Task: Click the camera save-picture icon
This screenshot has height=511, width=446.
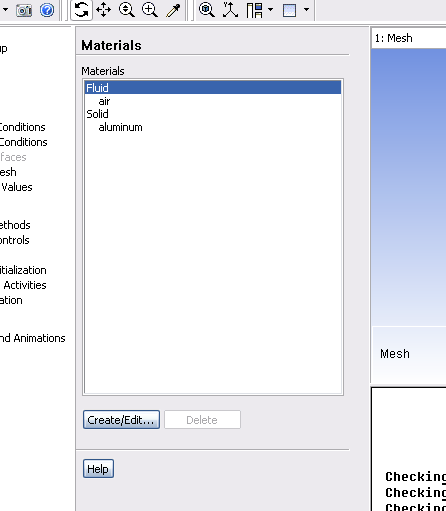Action: (x=24, y=10)
